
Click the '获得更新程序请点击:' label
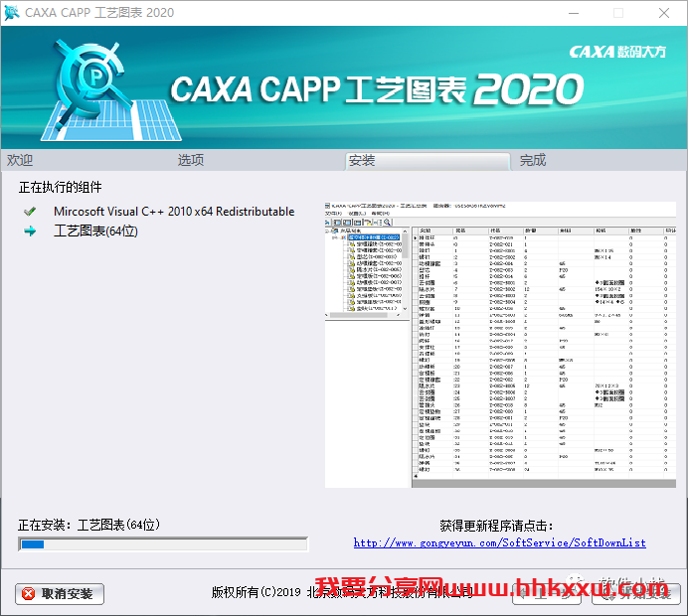pos(496,526)
